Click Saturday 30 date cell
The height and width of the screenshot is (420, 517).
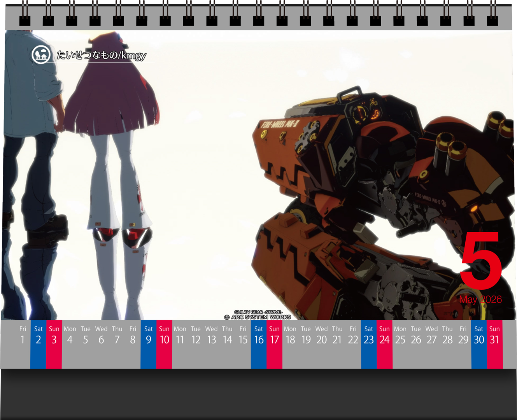[x=479, y=336]
